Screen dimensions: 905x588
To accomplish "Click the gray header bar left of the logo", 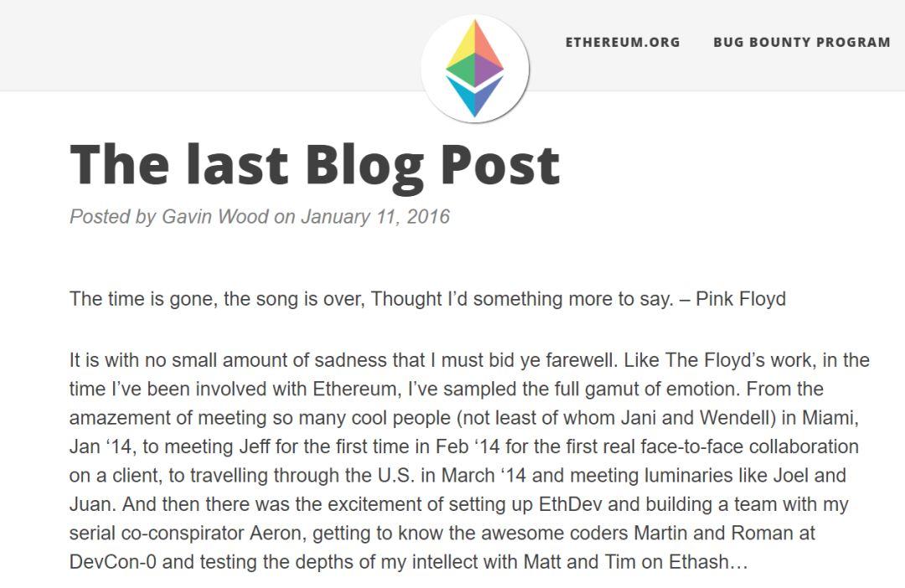I will 208,45.
